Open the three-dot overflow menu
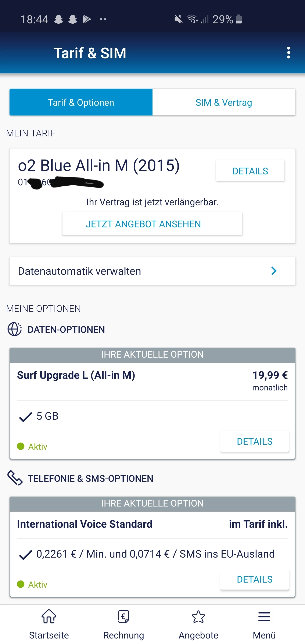Screen dimensions: 305x644 [x=288, y=53]
